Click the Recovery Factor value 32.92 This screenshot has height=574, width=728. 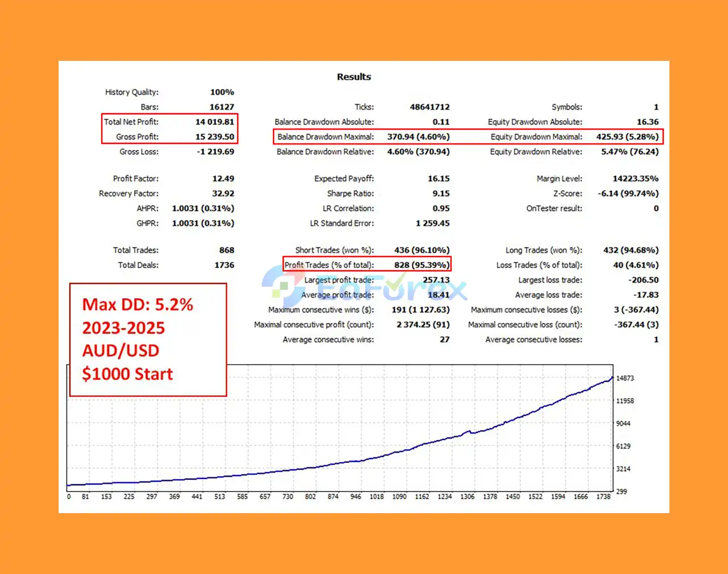click(x=223, y=193)
